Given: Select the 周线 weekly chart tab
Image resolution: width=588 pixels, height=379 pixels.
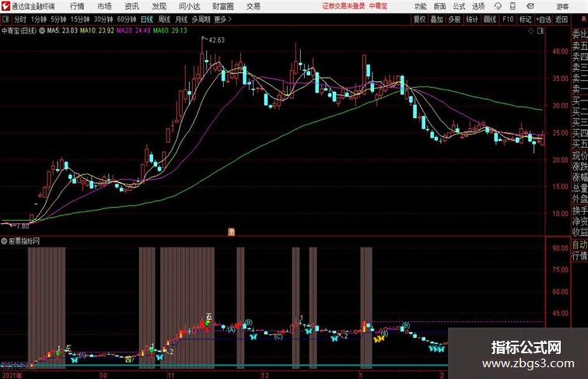Looking at the screenshot, I should click(x=164, y=19).
